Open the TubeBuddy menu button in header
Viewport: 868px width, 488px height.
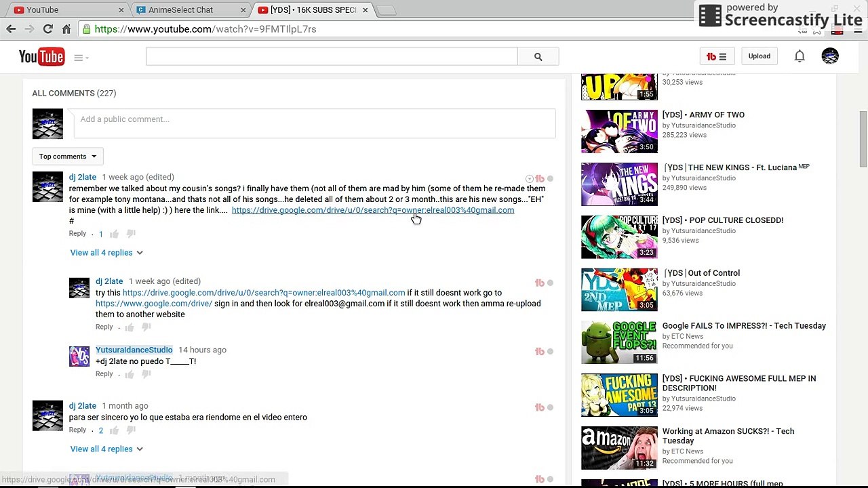[716, 56]
